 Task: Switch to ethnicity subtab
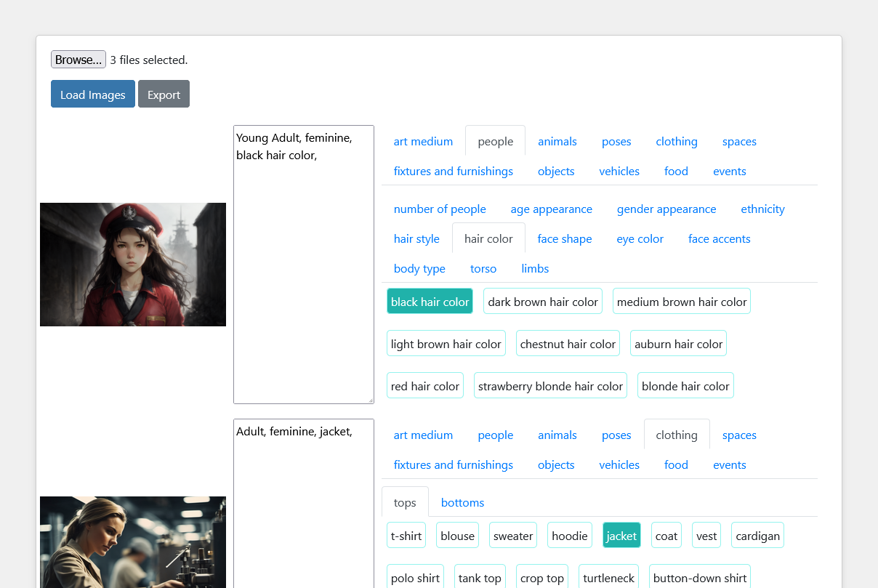point(762,209)
